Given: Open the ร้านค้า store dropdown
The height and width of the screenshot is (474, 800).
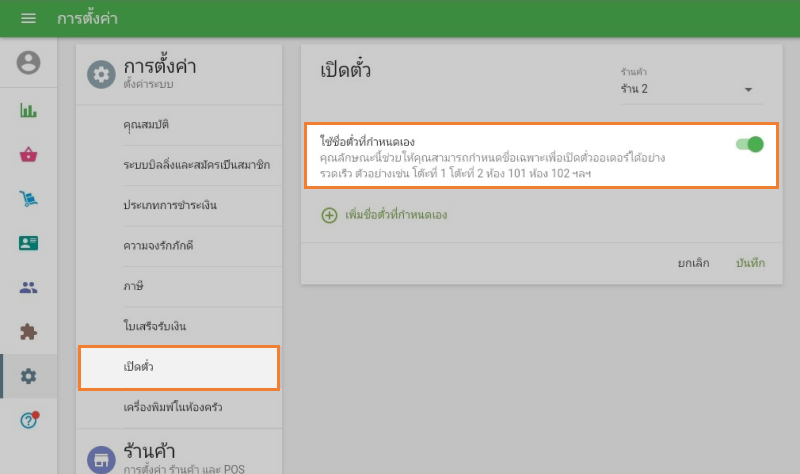Looking at the screenshot, I should tap(692, 89).
